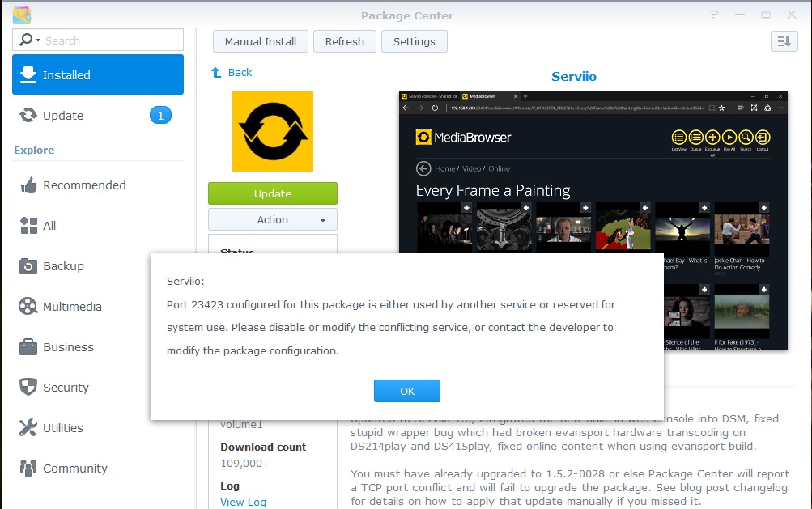
Task: Click the Serviio package title heading
Action: click(574, 77)
